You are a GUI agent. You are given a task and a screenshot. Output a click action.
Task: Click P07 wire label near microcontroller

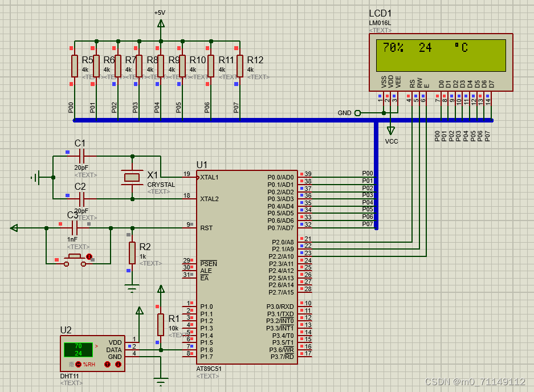(368, 224)
